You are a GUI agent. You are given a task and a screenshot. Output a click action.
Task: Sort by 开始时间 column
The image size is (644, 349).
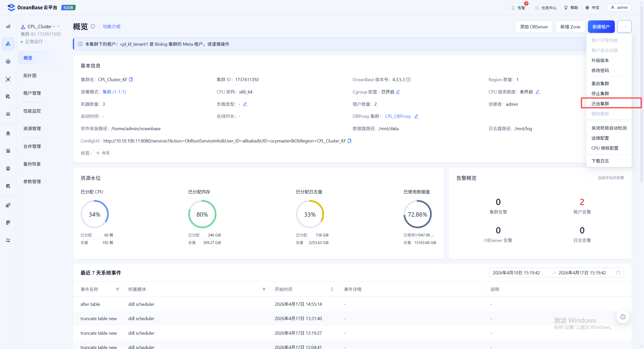click(x=332, y=289)
